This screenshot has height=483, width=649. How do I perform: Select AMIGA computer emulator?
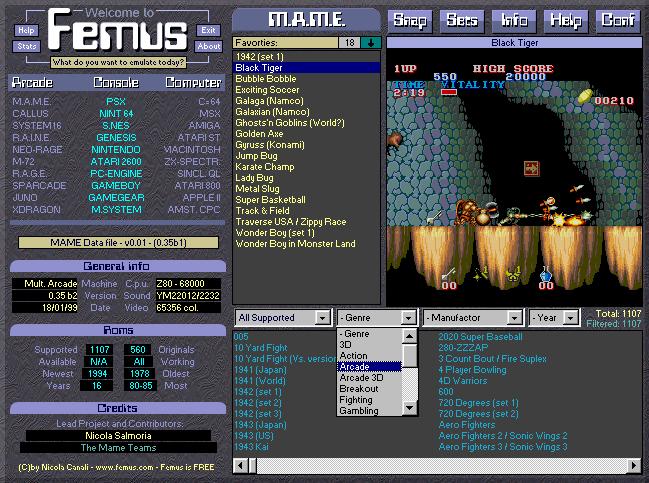pos(204,126)
